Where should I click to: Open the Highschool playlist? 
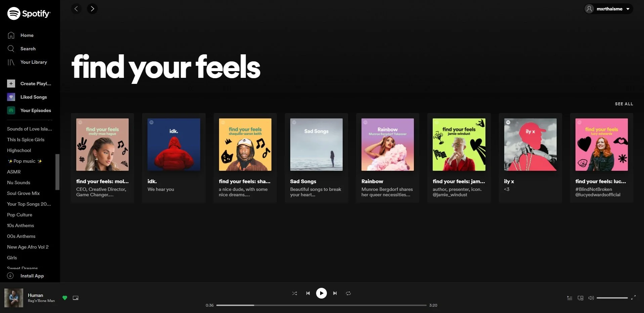pos(19,150)
